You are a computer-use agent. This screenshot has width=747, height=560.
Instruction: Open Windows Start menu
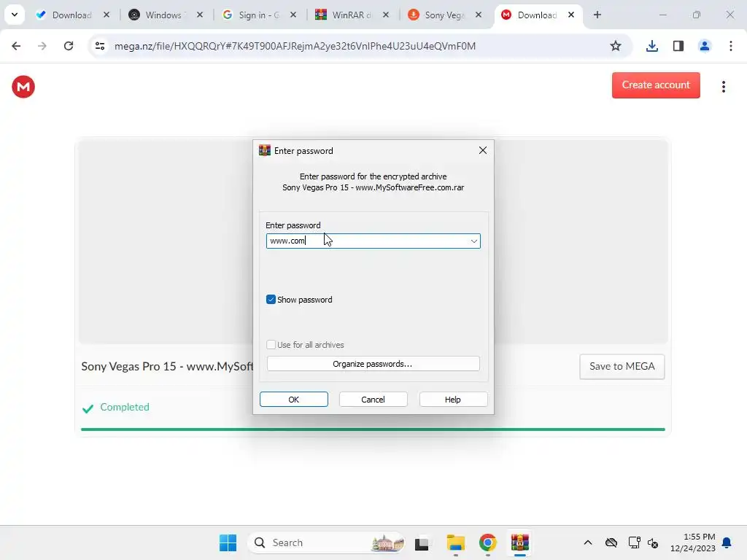point(228,542)
